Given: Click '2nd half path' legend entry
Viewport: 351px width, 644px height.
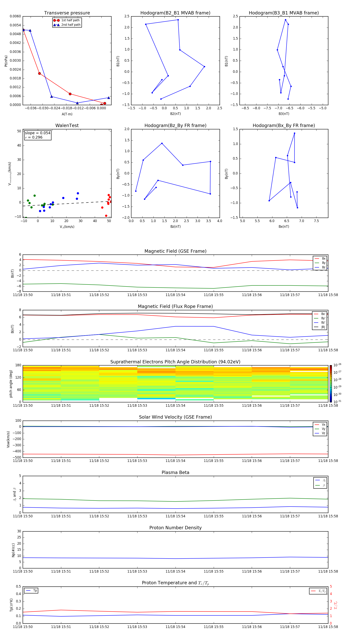Looking at the screenshot, I should (x=67, y=25).
